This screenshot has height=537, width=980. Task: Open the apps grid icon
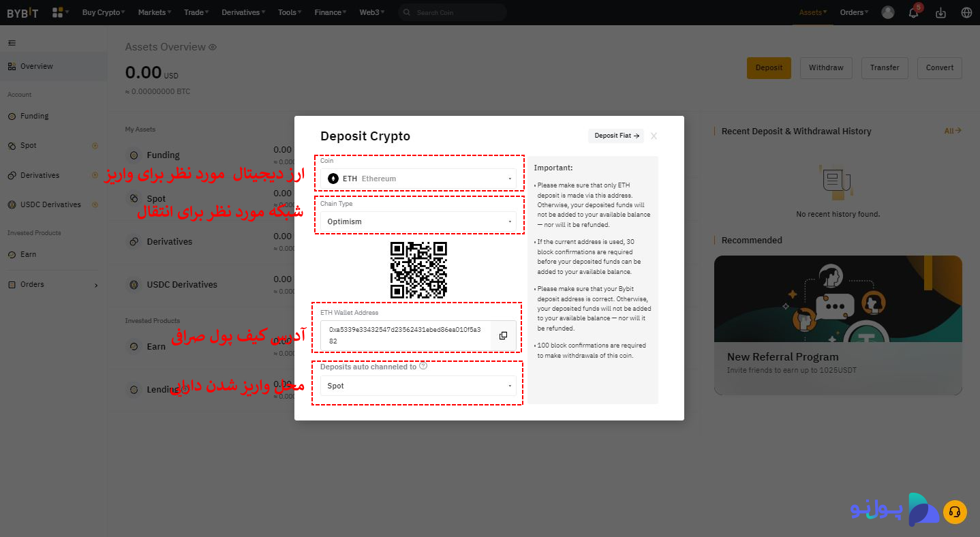(59, 12)
